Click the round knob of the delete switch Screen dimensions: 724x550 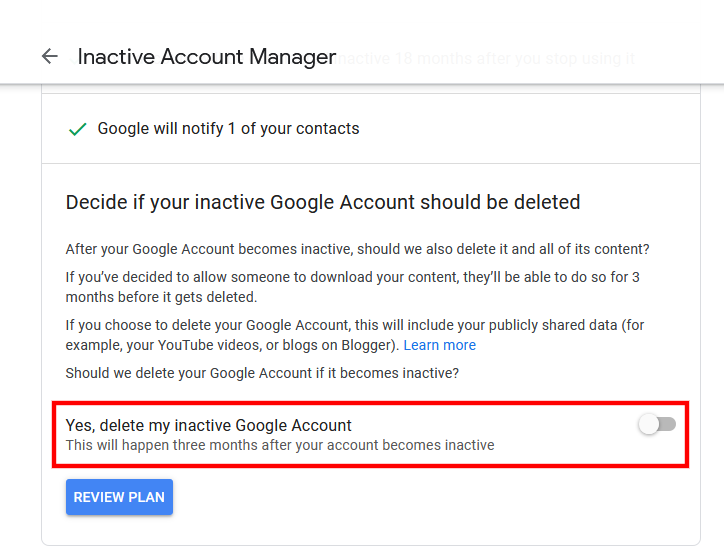coord(649,424)
